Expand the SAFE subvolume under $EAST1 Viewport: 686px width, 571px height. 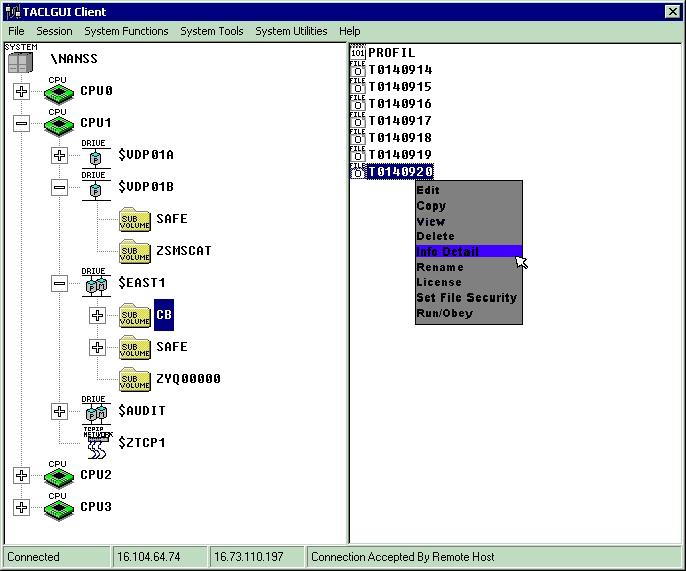(x=97, y=347)
